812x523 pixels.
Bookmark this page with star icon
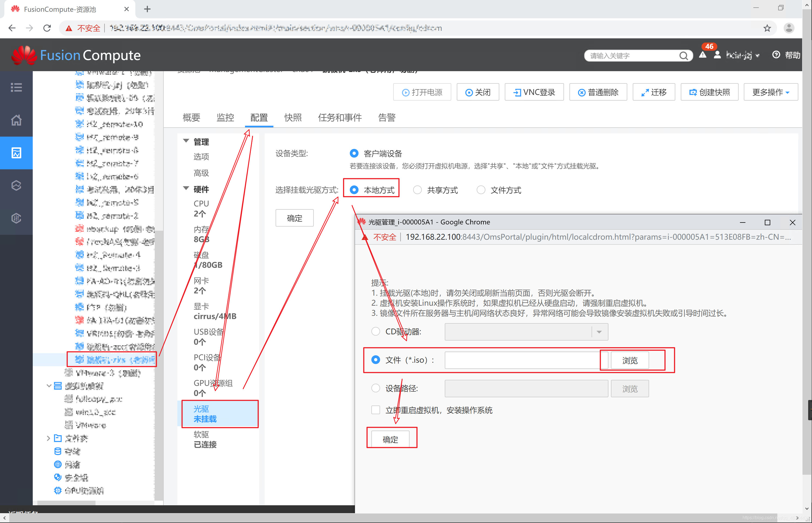(767, 28)
